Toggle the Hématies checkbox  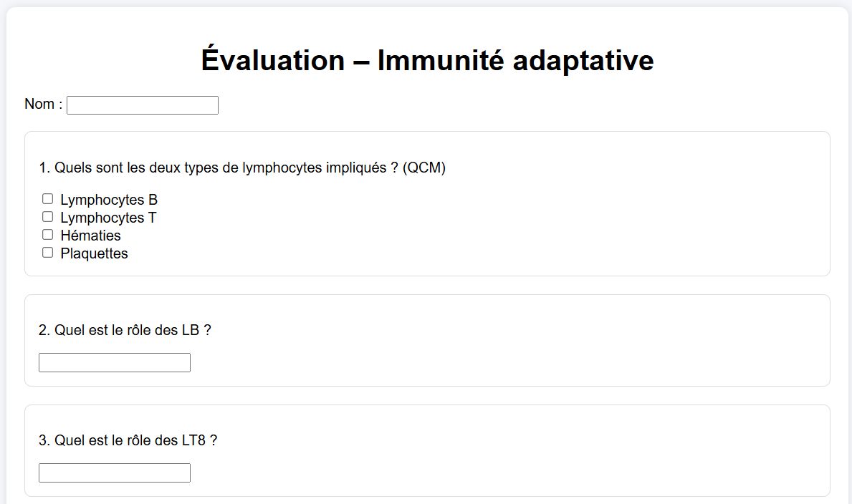(47, 235)
